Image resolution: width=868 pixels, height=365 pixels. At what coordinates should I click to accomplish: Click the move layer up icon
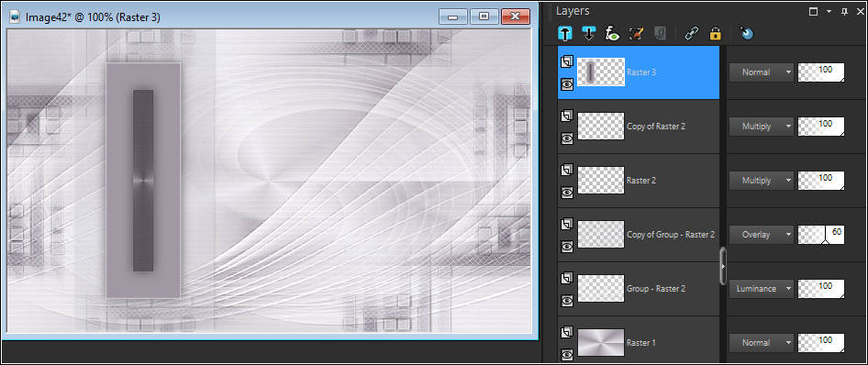(565, 34)
